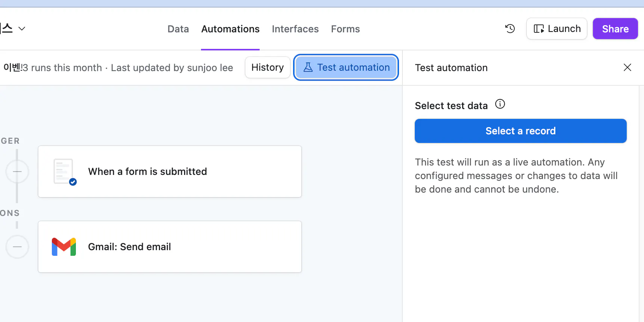Screen dimensions: 644x322
Task: Open the 'Gmail: Send email' action card
Action: coord(170,247)
